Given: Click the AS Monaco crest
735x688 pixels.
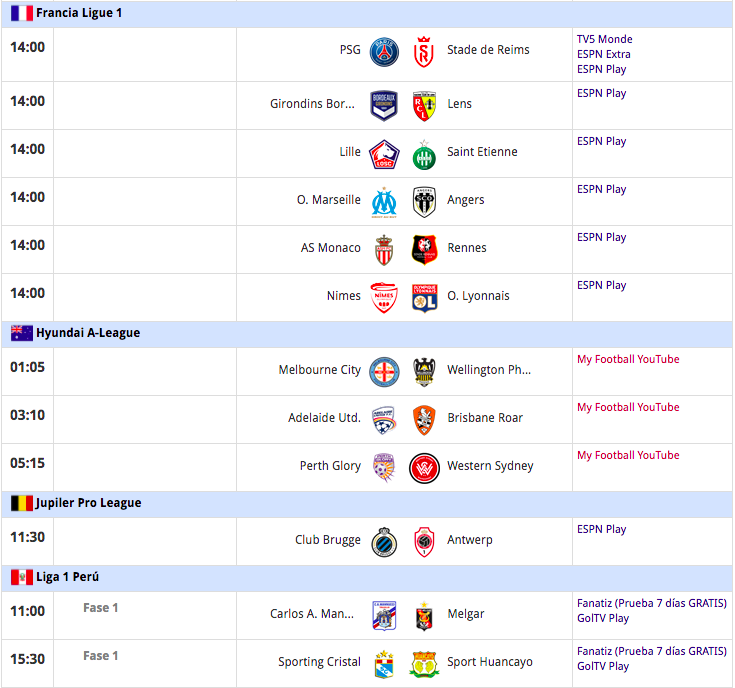Looking at the screenshot, I should (x=384, y=250).
